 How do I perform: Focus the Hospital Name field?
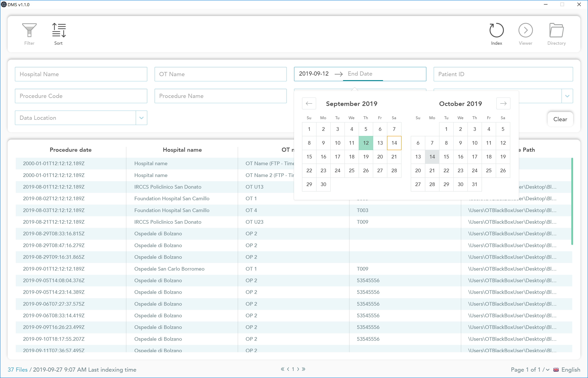[81, 74]
